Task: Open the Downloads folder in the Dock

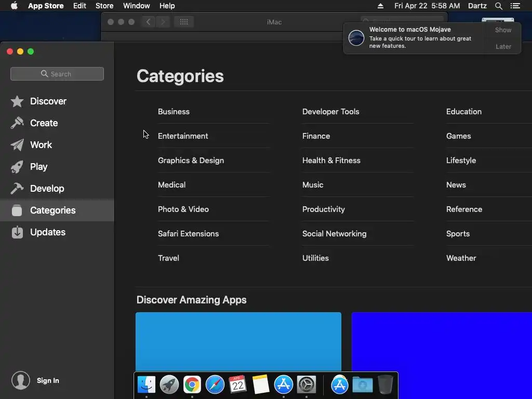Action: click(362, 385)
